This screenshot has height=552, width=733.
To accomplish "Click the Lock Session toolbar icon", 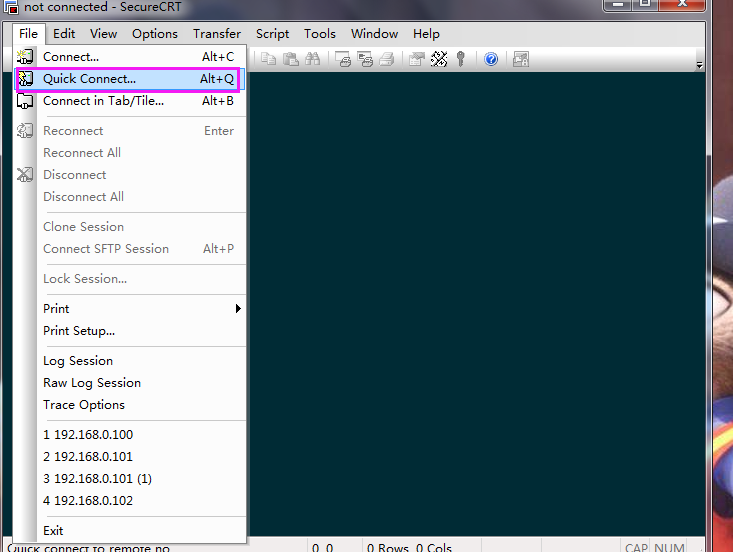I will pyautogui.click(x=521, y=59).
